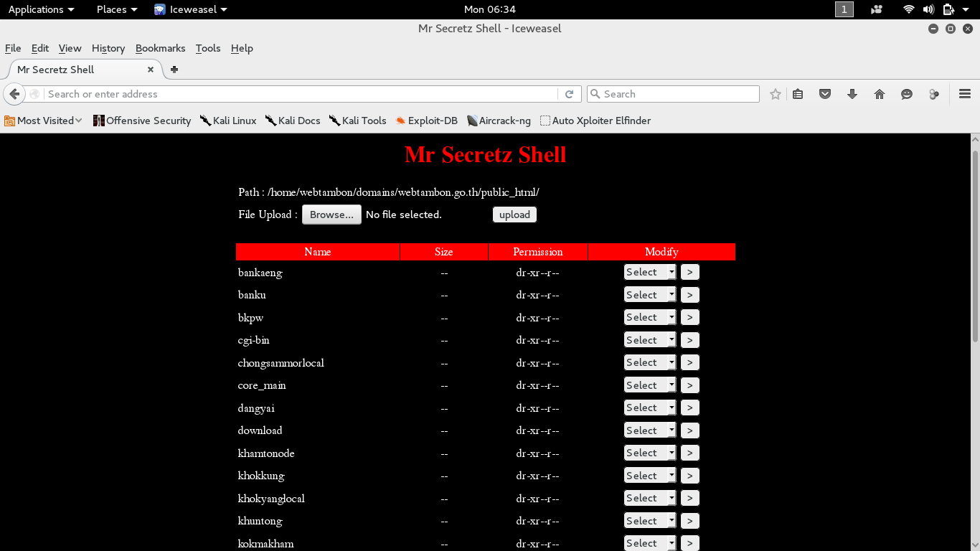Close the Mr Secretz Shell tab
The height and width of the screenshot is (551, 980).
[x=151, y=70]
